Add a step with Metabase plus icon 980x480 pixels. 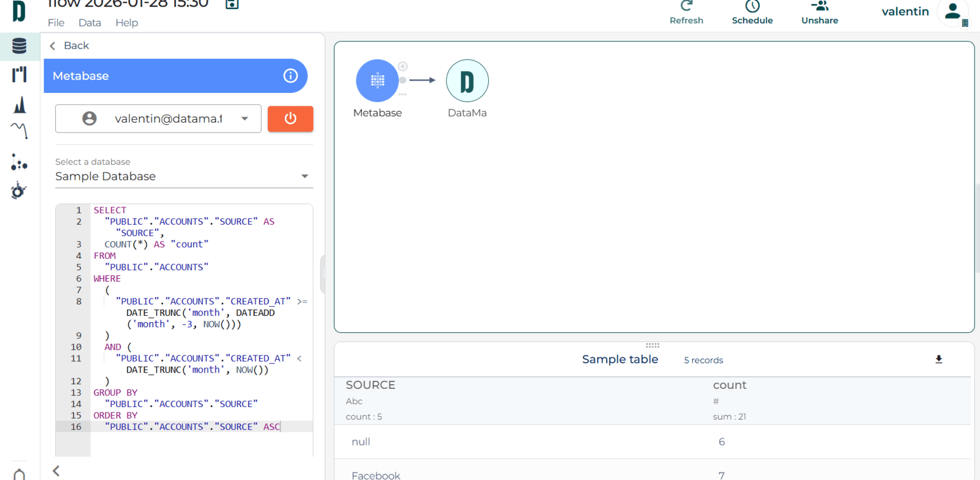403,66
